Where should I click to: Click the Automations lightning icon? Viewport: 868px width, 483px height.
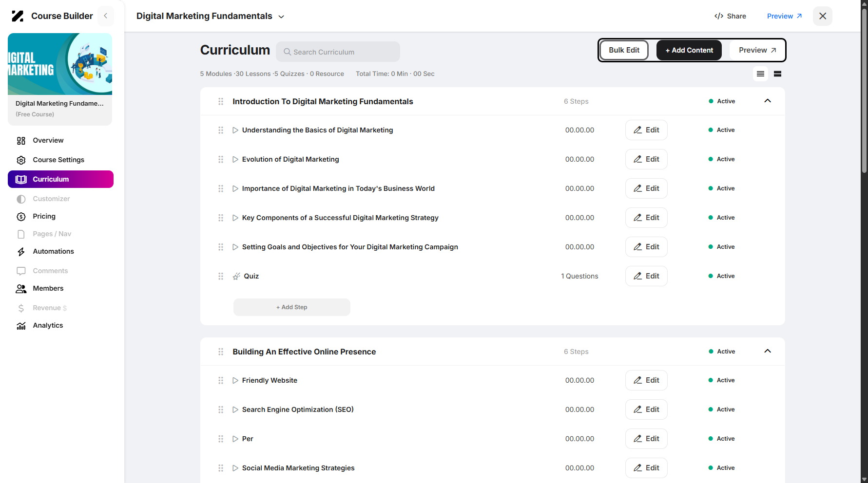click(21, 252)
